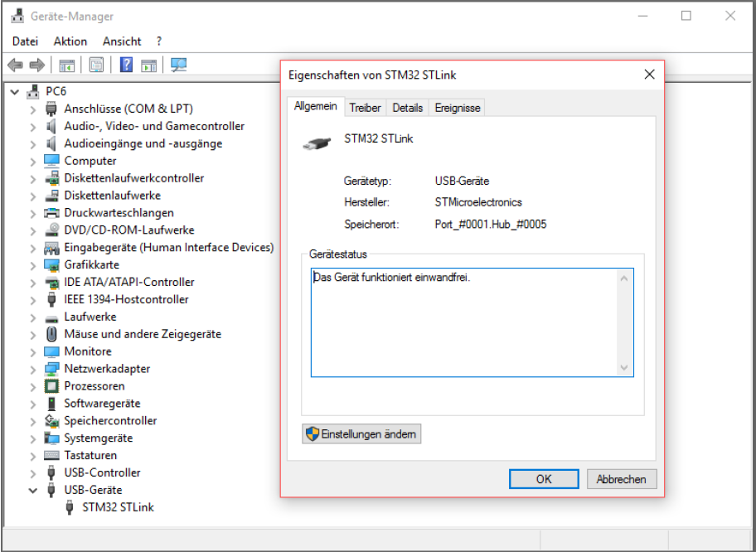Viewport: 756px width, 552px height.
Task: Collapse the USB-Geräte node
Action: click(33, 491)
